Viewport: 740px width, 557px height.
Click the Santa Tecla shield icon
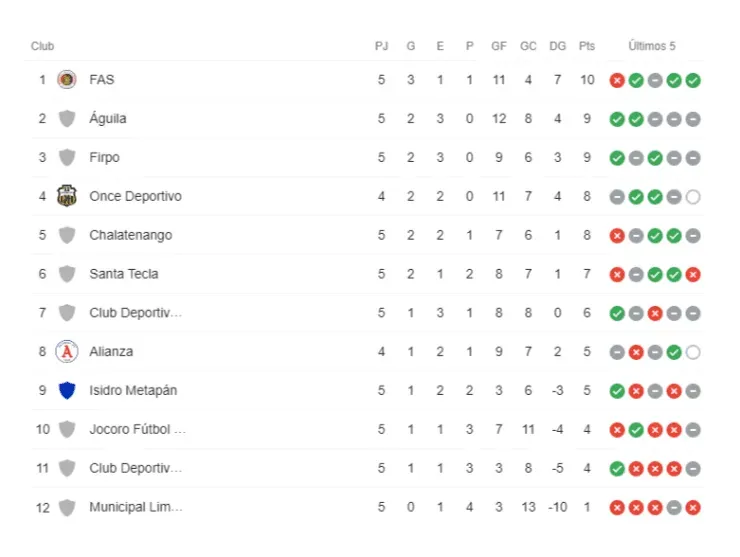click(67, 274)
